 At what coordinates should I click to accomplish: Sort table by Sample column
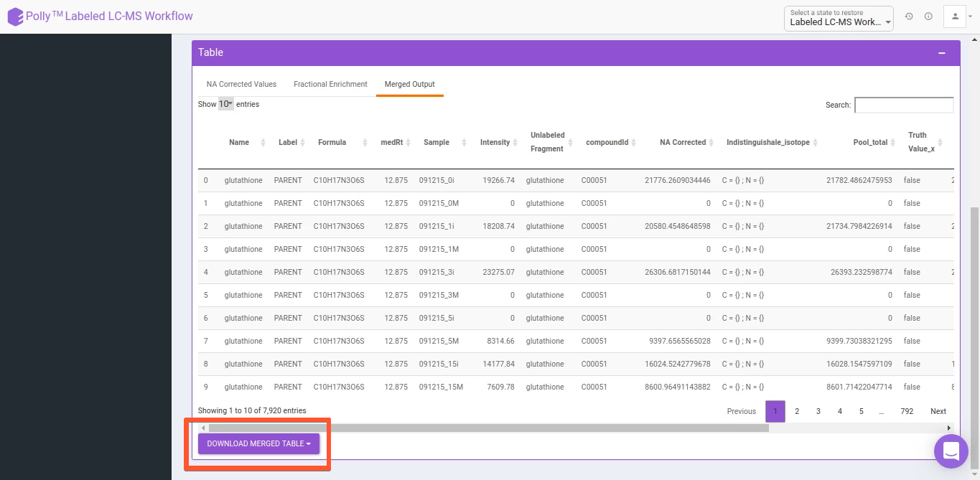(x=465, y=143)
